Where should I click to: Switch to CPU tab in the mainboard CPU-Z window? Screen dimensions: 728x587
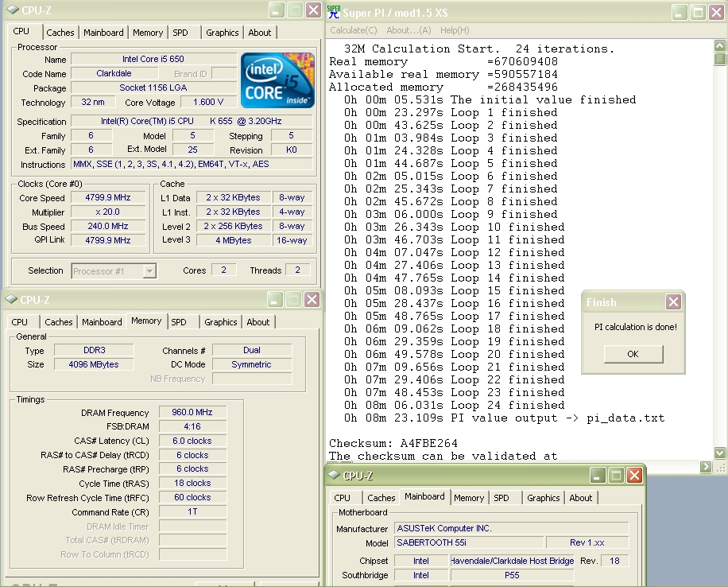click(343, 498)
